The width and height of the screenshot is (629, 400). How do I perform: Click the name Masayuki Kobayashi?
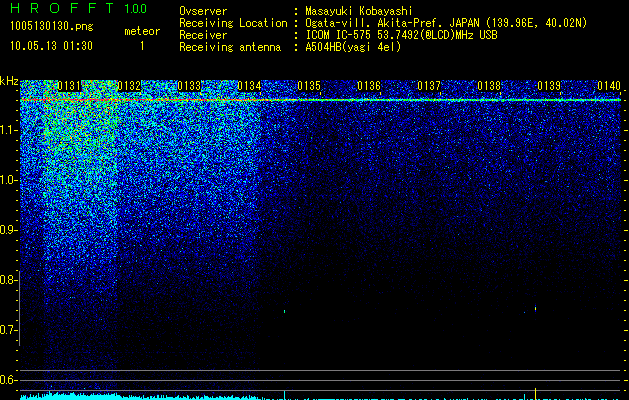(359, 11)
